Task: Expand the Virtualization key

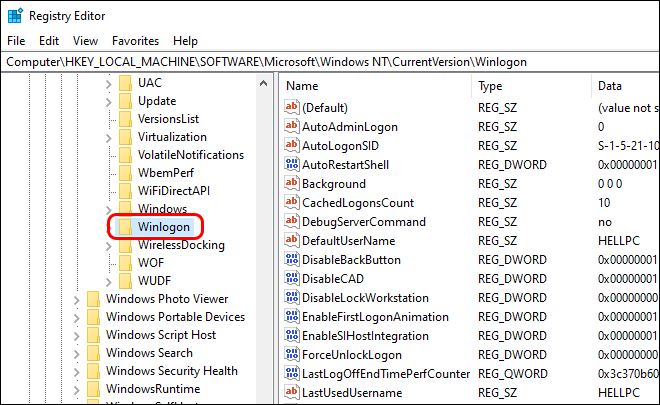Action: point(109,138)
